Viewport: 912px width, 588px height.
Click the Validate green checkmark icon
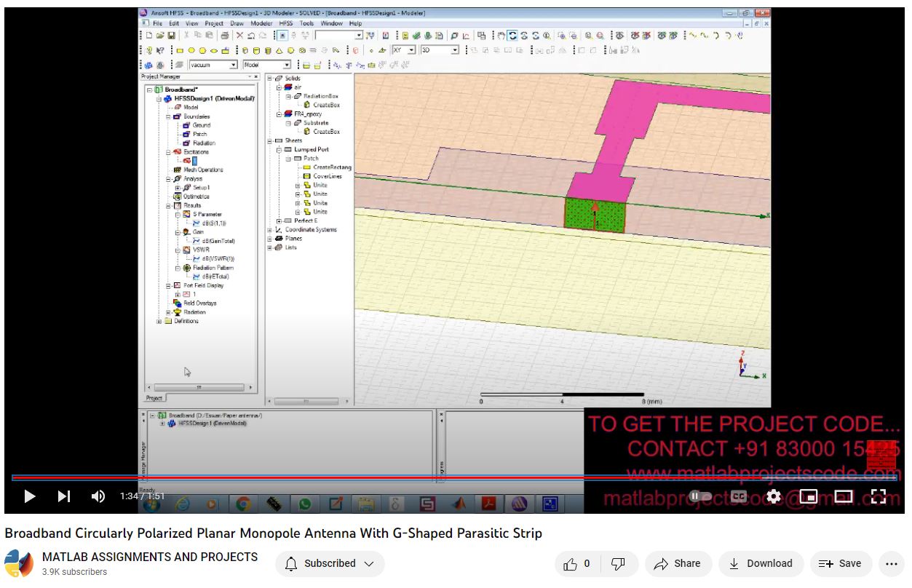[416, 35]
